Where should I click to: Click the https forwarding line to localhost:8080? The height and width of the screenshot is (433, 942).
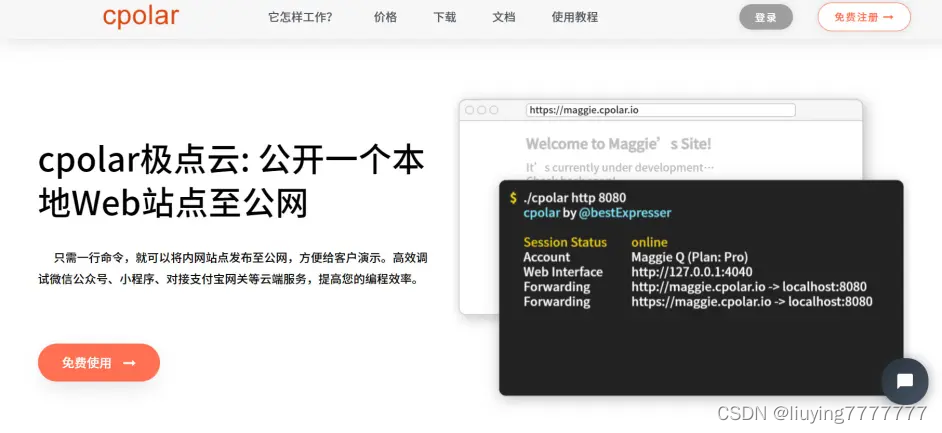pyautogui.click(x=752, y=301)
